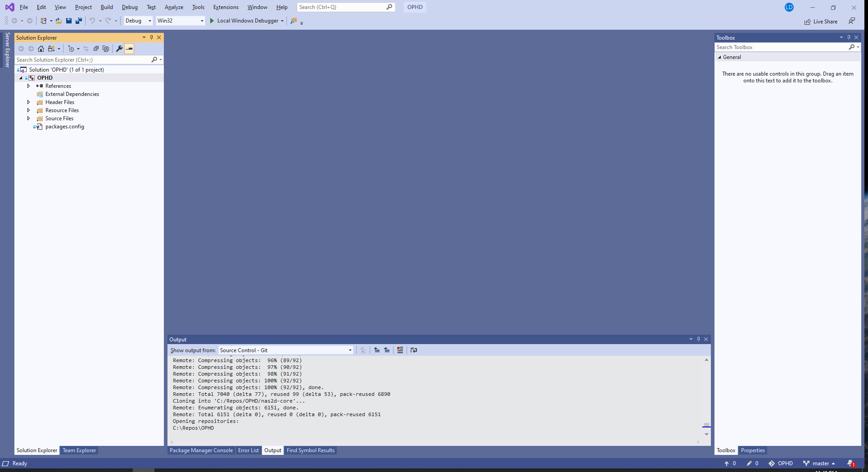Click the Save All toolbar icon
Viewport: 868px width, 472px height.
coord(79,21)
